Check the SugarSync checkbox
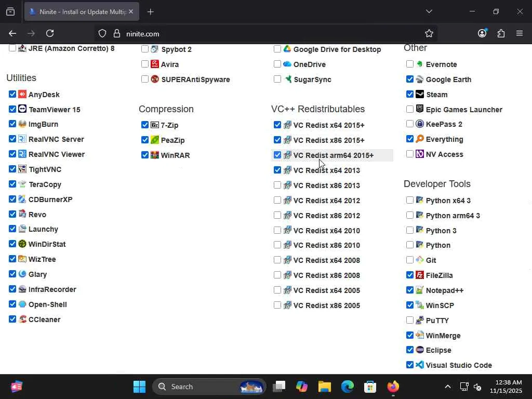 pos(277,79)
